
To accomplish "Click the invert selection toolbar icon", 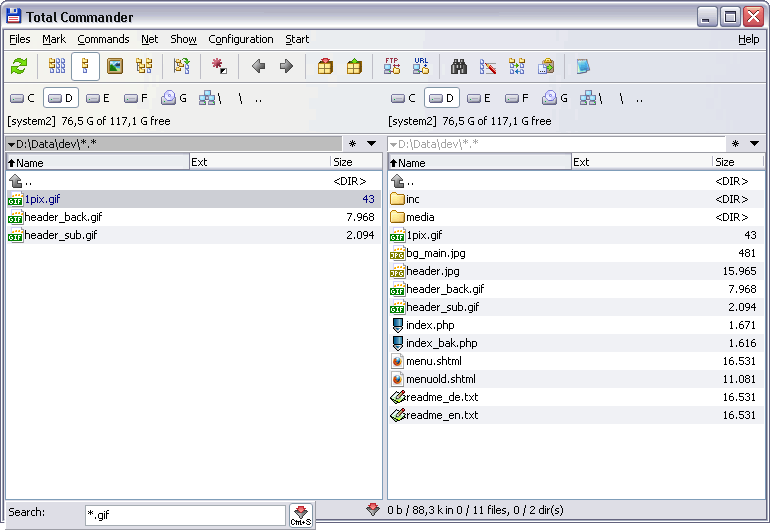I will [182, 66].
